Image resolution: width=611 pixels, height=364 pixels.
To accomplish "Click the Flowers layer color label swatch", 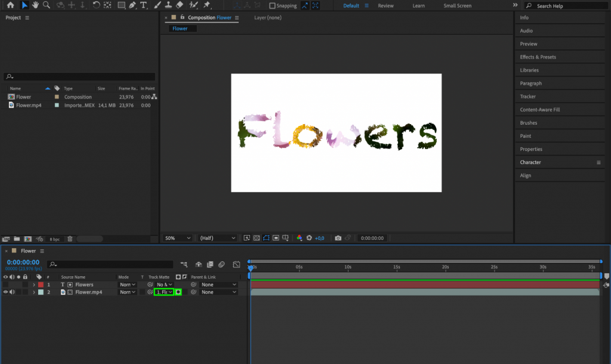I will (41, 285).
